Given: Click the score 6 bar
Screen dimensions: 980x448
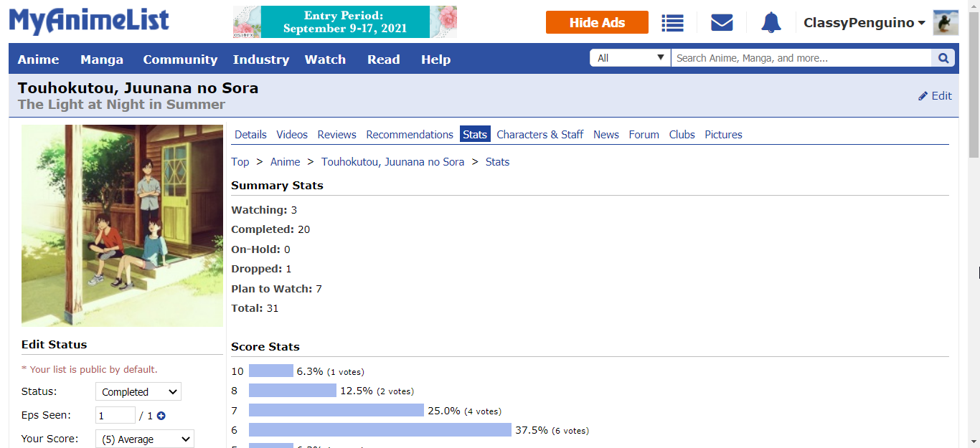Looking at the screenshot, I should pyautogui.click(x=380, y=430).
